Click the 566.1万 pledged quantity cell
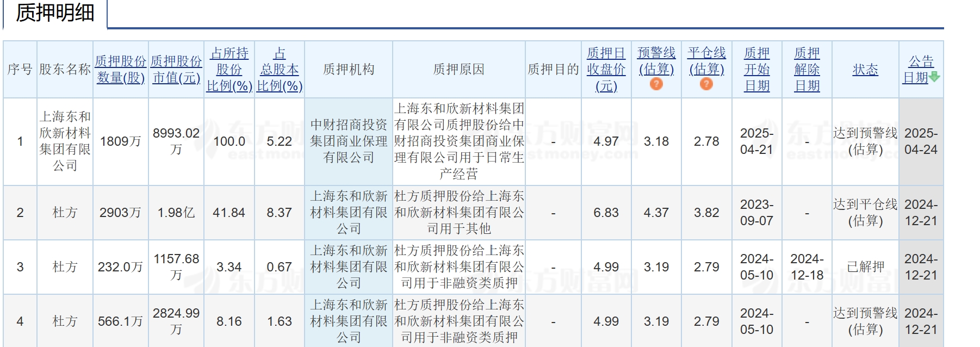Viewport: 980px width, 347px height. pyautogui.click(x=121, y=321)
